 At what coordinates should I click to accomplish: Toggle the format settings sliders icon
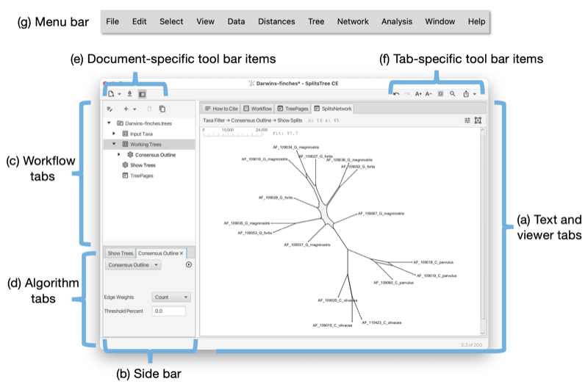467,120
